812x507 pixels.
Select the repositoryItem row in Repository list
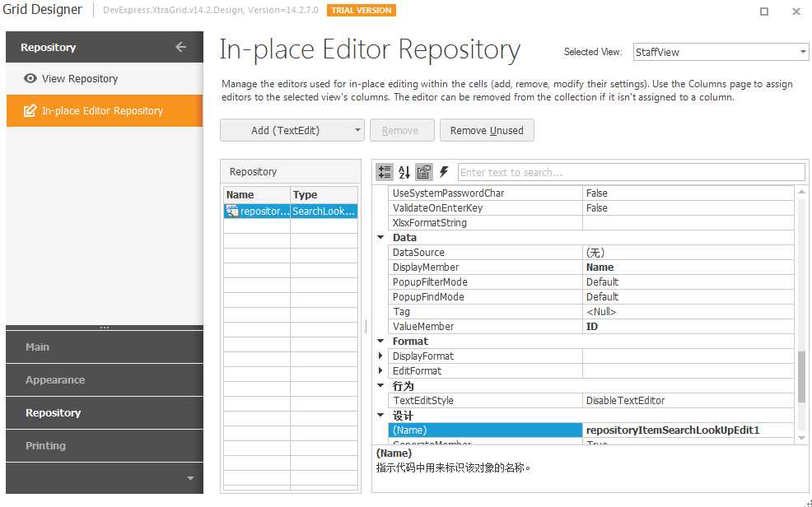pyautogui.click(x=291, y=211)
